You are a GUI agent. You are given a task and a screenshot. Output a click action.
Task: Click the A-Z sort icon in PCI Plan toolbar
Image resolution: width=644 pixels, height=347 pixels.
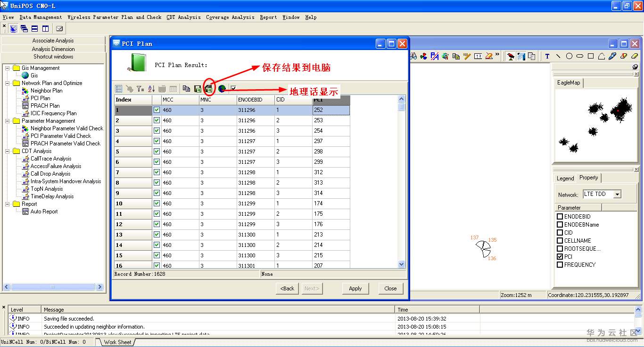click(151, 89)
